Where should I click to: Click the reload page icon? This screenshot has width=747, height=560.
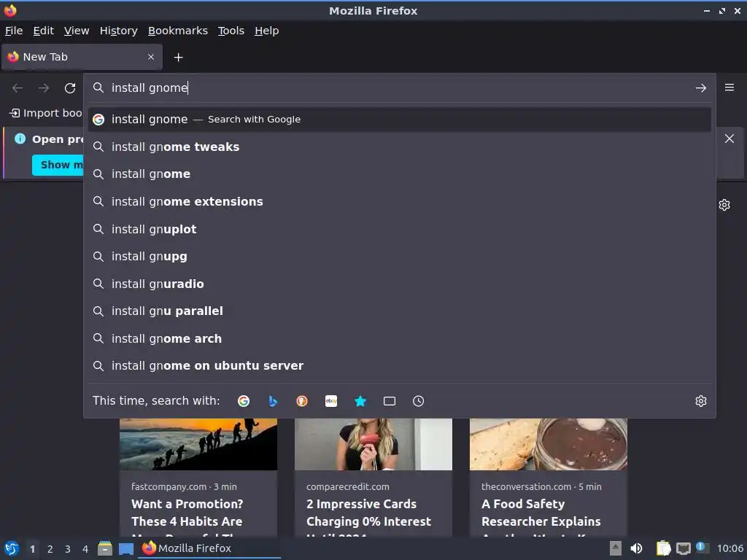click(70, 88)
